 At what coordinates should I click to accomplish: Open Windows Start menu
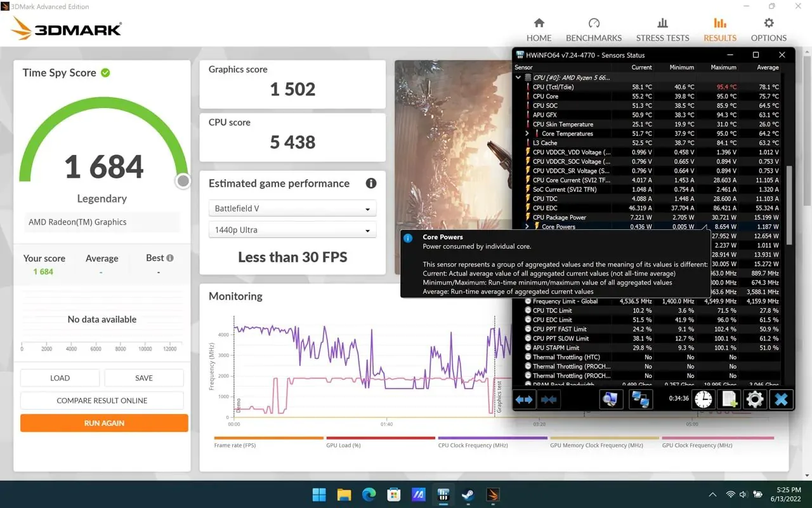click(319, 495)
